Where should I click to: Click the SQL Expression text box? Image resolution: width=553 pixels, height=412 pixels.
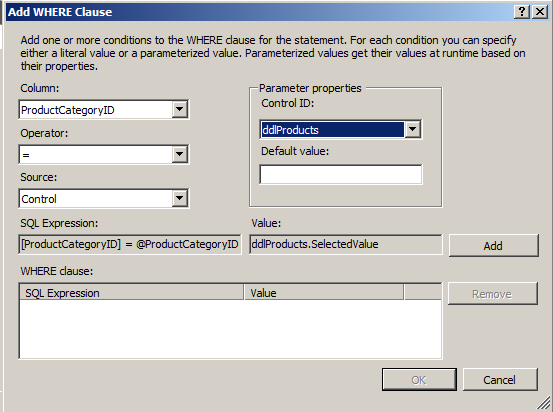point(130,244)
